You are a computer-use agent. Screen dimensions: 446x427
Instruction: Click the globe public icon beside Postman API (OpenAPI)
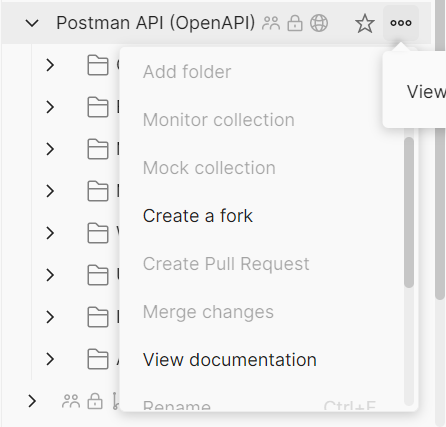click(319, 23)
